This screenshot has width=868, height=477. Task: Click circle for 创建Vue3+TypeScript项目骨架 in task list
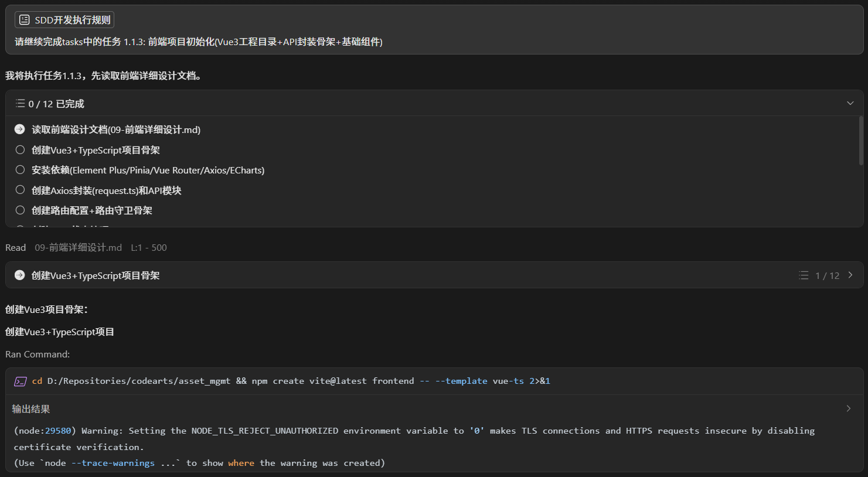point(20,150)
